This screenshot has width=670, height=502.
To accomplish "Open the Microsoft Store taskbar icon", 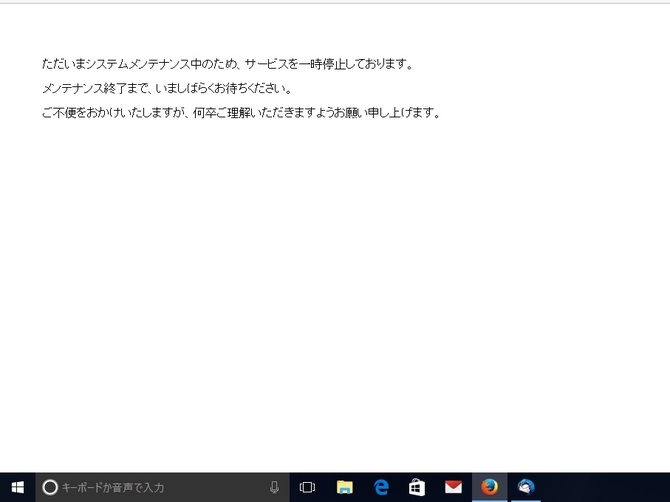I will pyautogui.click(x=417, y=487).
